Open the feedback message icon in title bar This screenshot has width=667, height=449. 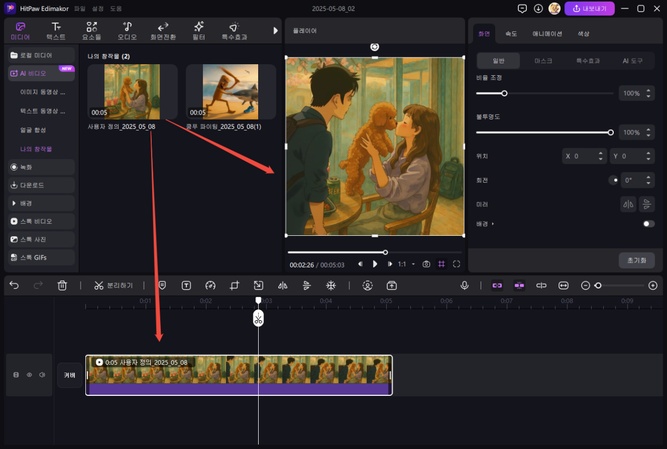(x=522, y=9)
